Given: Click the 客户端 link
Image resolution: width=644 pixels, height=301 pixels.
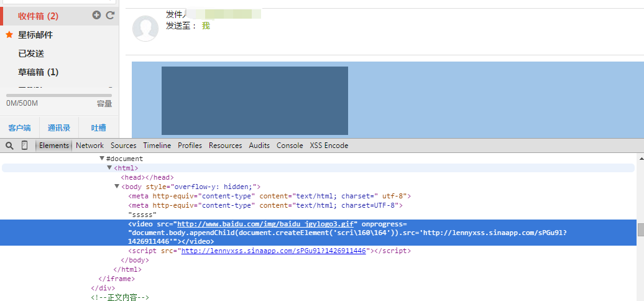Looking at the screenshot, I should click(x=19, y=127).
